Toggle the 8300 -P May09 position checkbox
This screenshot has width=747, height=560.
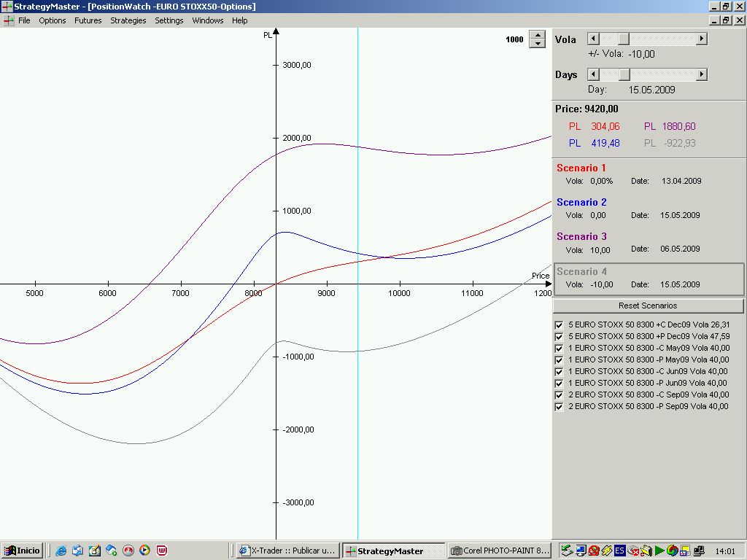(x=559, y=359)
